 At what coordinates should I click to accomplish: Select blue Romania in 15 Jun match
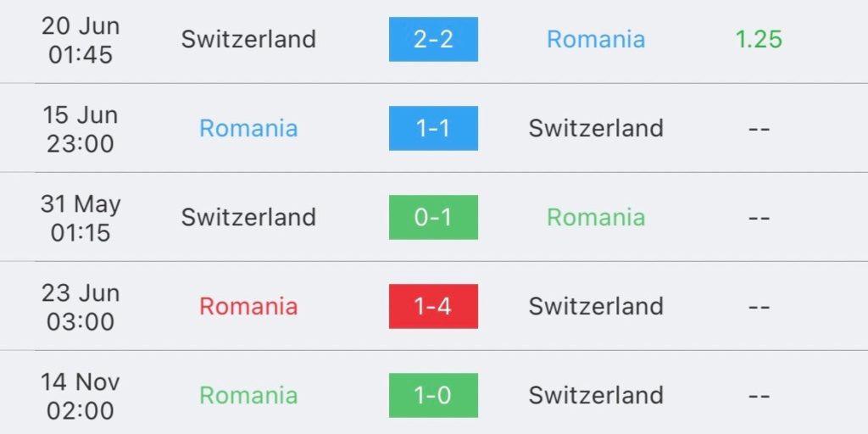coord(248,129)
